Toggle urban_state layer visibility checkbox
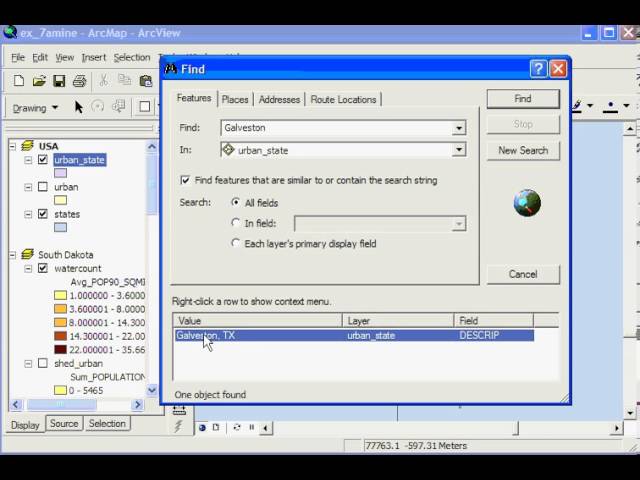The height and width of the screenshot is (480, 640). tap(43, 160)
